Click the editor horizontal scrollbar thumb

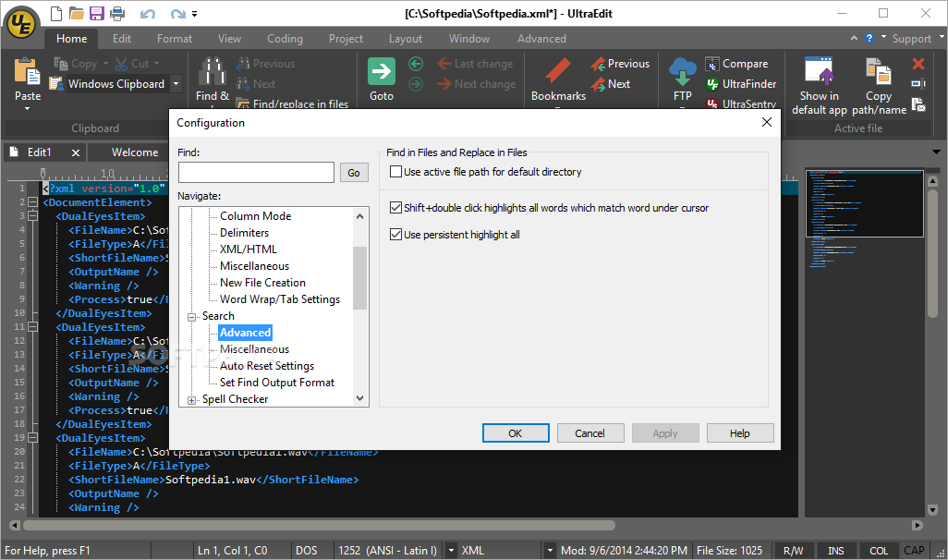[x=319, y=526]
